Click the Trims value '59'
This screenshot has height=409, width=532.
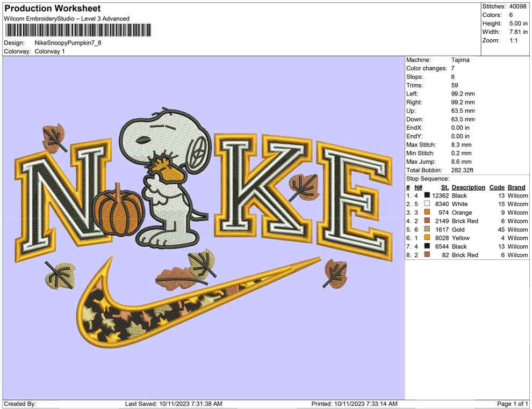(x=455, y=85)
